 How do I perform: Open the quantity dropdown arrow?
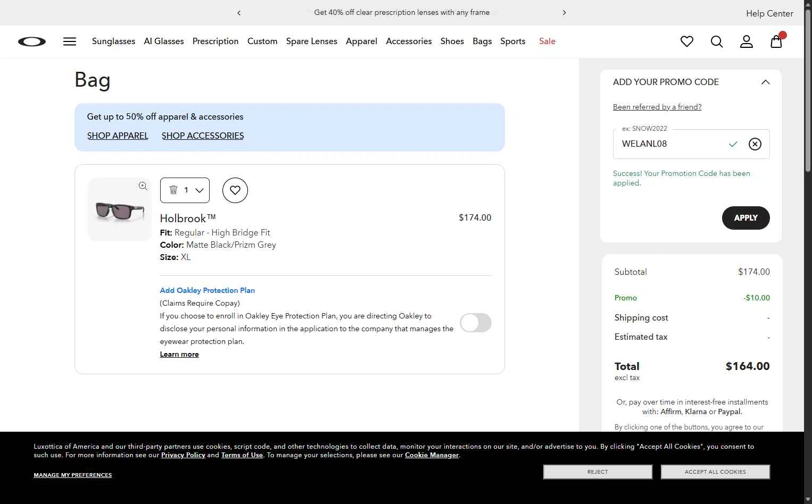pos(200,190)
